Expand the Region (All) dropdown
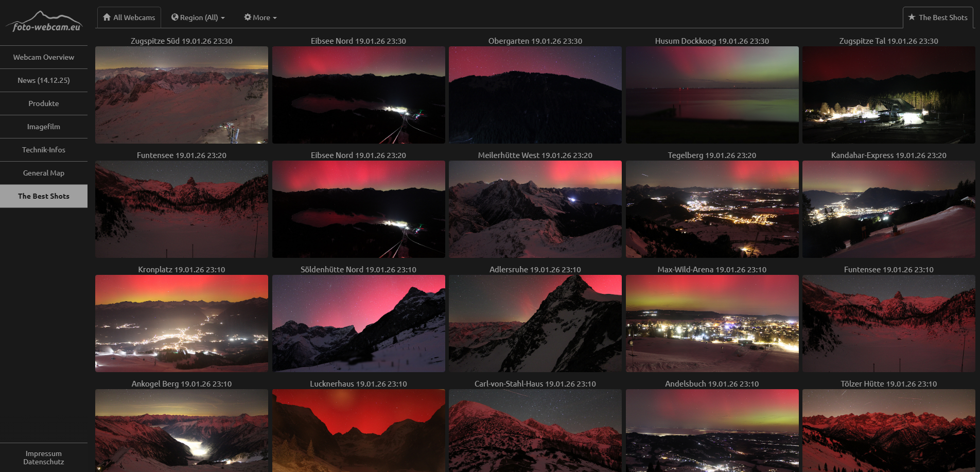 (198, 18)
